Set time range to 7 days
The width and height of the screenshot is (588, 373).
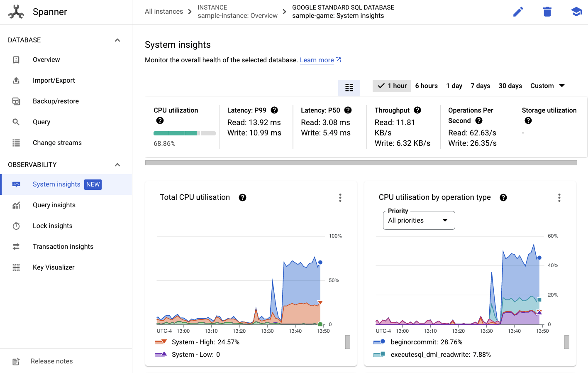click(x=480, y=86)
